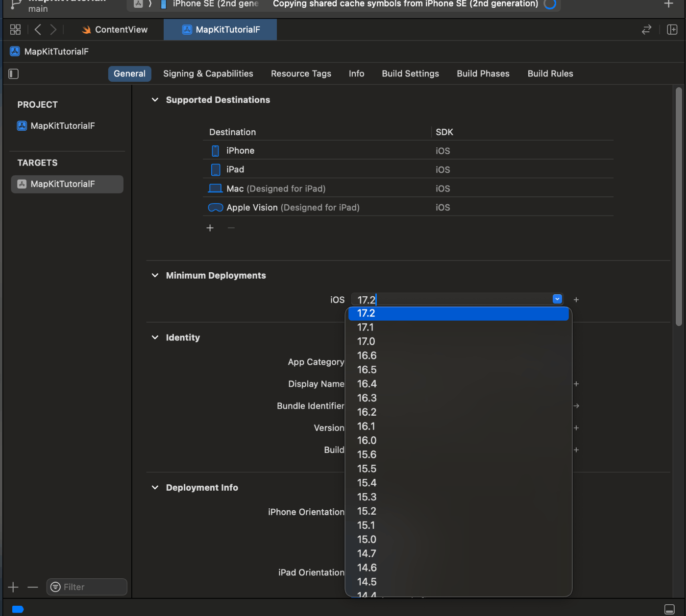The image size is (686, 616).
Task: Open the Info tab
Action: point(356,73)
